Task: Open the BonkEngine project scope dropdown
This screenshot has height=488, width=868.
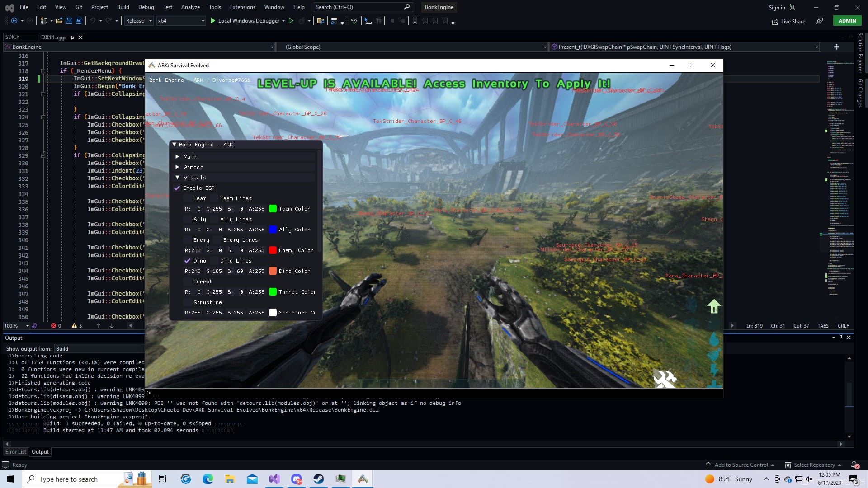Action: (139, 47)
